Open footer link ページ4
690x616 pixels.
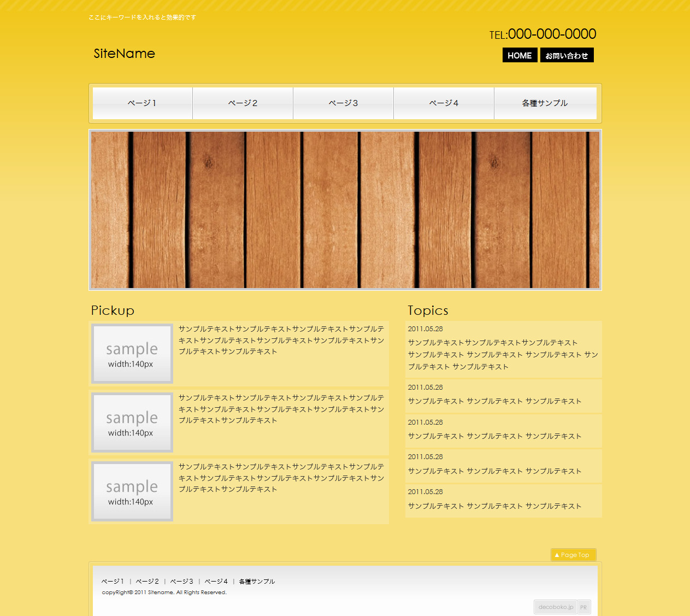[216, 582]
